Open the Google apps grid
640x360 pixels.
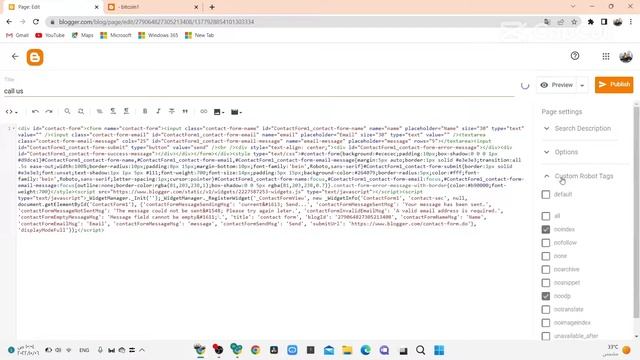tap(606, 56)
